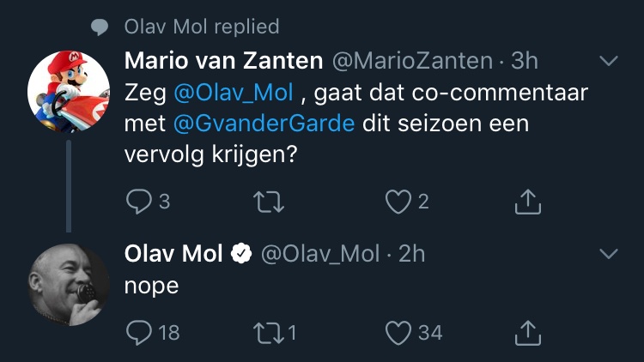644x362 pixels.
Task: Open the 'nope' reply text
Action: (151, 286)
